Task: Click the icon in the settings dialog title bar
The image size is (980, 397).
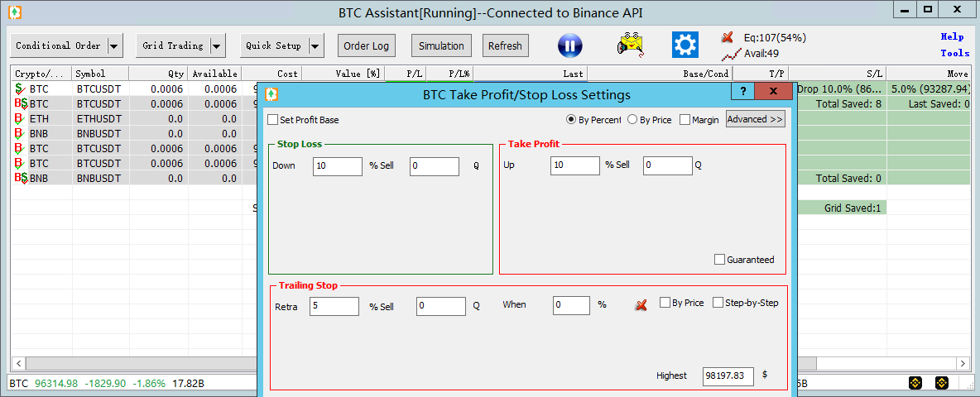Action: 271,94
